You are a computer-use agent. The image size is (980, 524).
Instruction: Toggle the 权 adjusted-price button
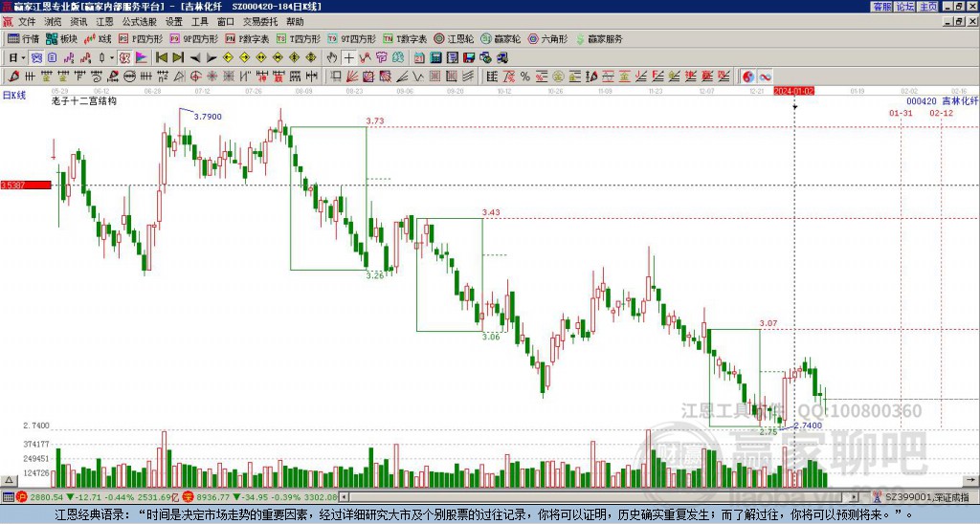pyautogui.click(x=124, y=57)
